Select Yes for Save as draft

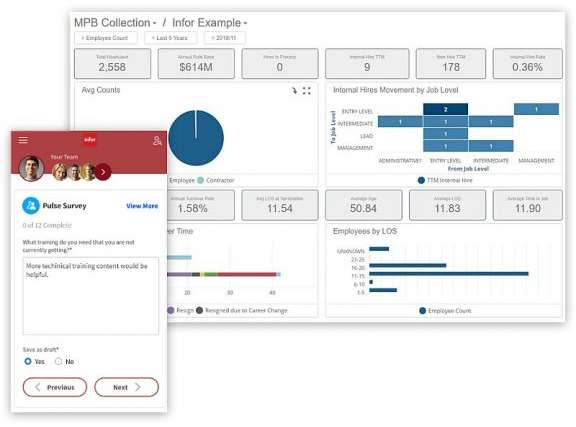coord(28,361)
